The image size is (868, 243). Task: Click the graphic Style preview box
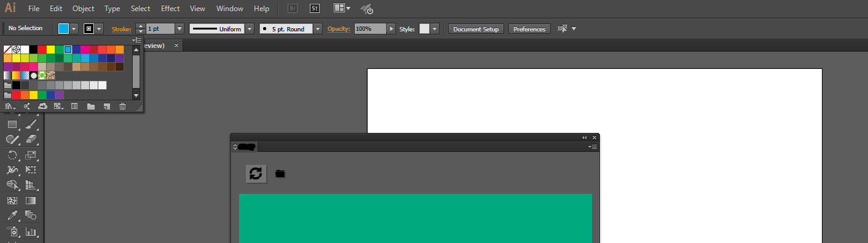pos(424,29)
